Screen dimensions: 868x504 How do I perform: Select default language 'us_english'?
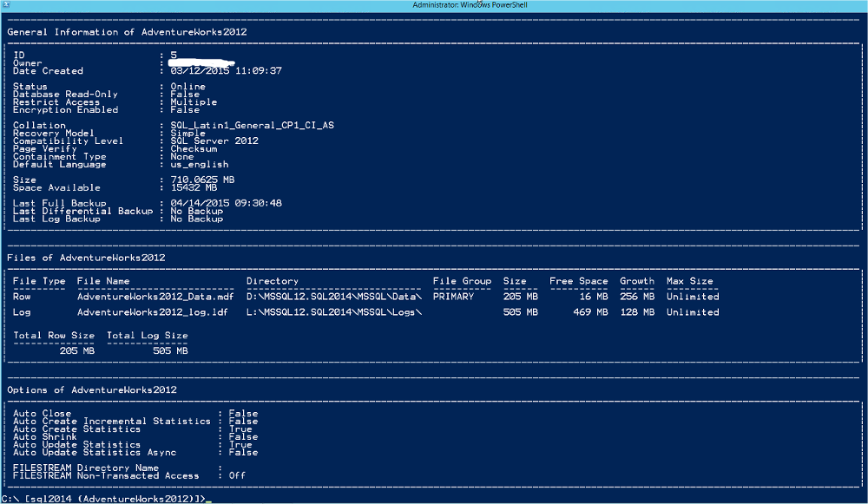(x=200, y=164)
